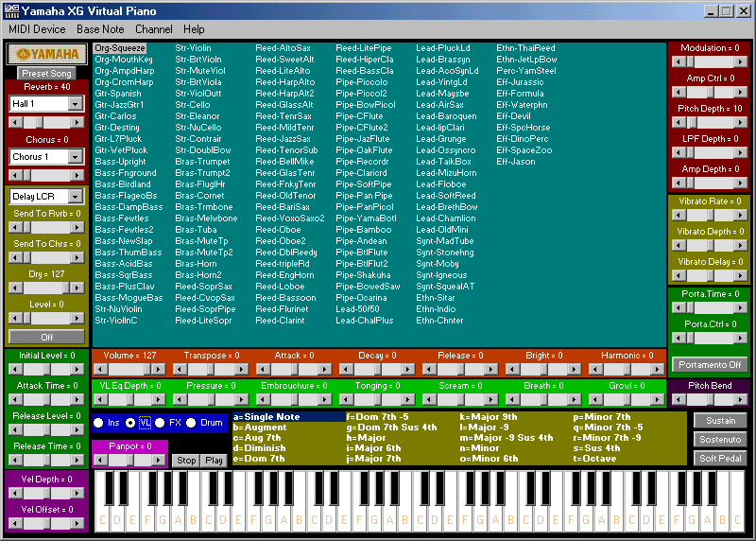Toggle the Sostenuto pedal button
756x541 pixels.
(x=720, y=440)
